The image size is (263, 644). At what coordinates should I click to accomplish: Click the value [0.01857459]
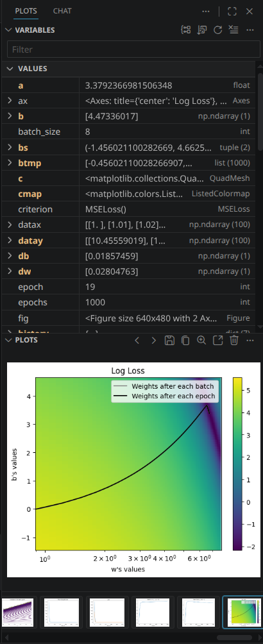(x=112, y=256)
